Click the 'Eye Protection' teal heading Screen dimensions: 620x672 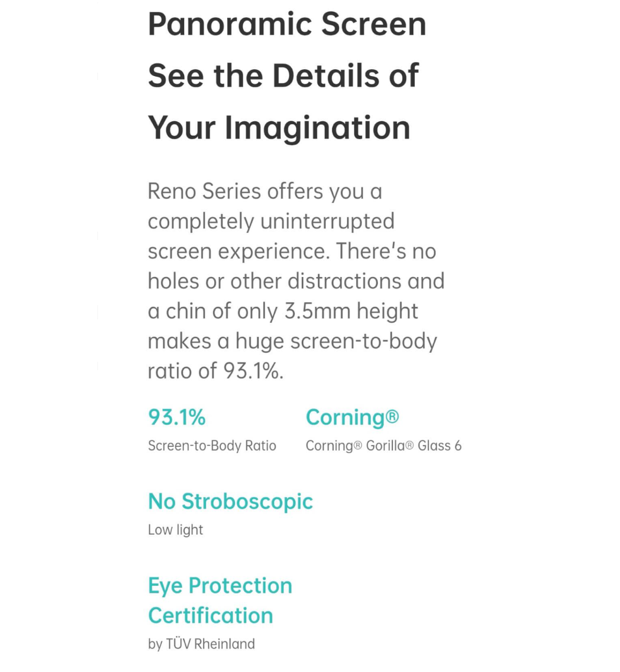click(x=220, y=586)
